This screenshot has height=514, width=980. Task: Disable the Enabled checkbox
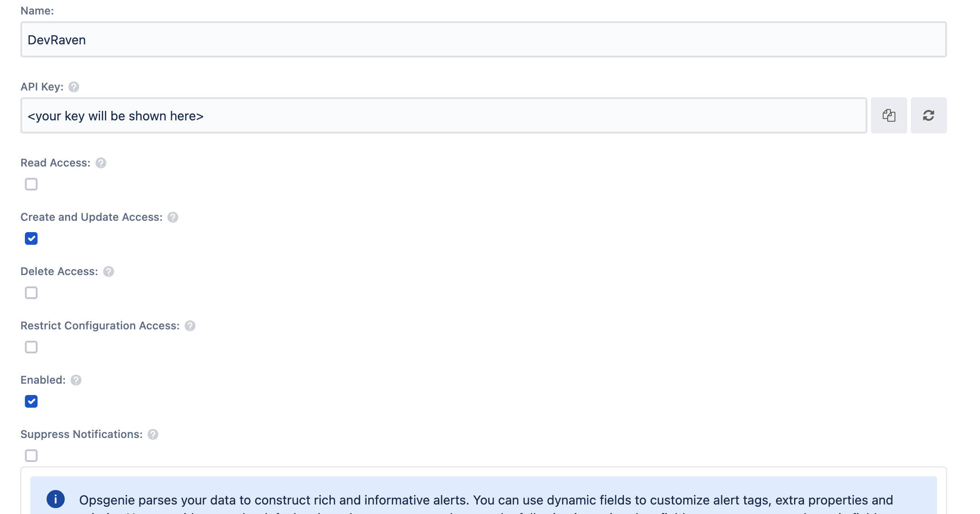click(31, 401)
